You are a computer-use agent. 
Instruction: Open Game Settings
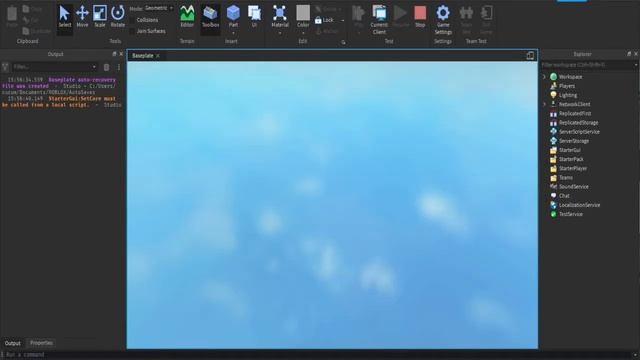(443, 20)
